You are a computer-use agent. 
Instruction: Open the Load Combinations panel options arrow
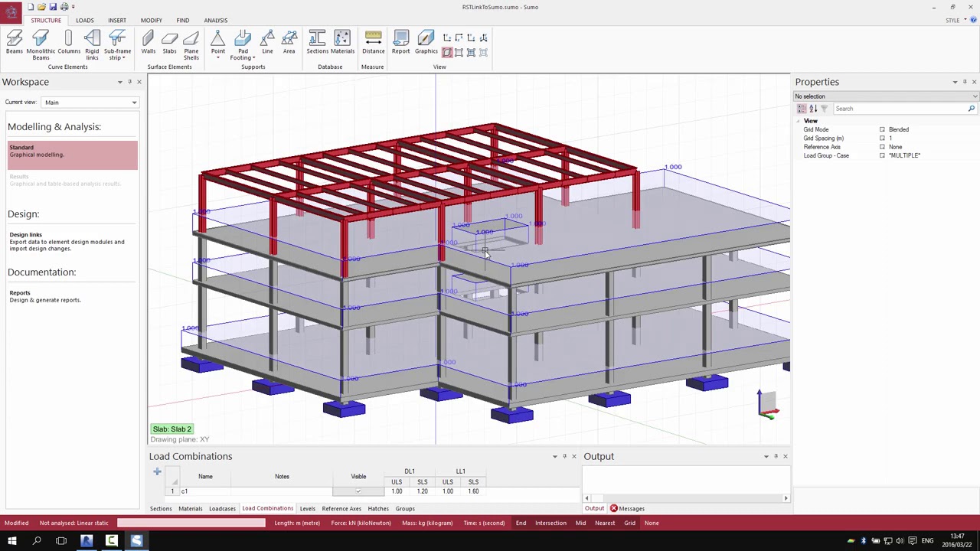coord(555,457)
